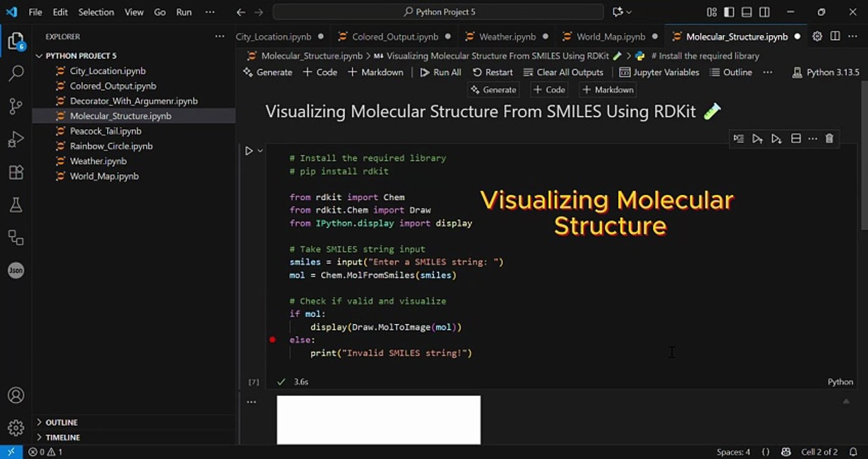Open notebook settings gear icon beside tabs
Screen dimensions: 868x459
coord(817,36)
